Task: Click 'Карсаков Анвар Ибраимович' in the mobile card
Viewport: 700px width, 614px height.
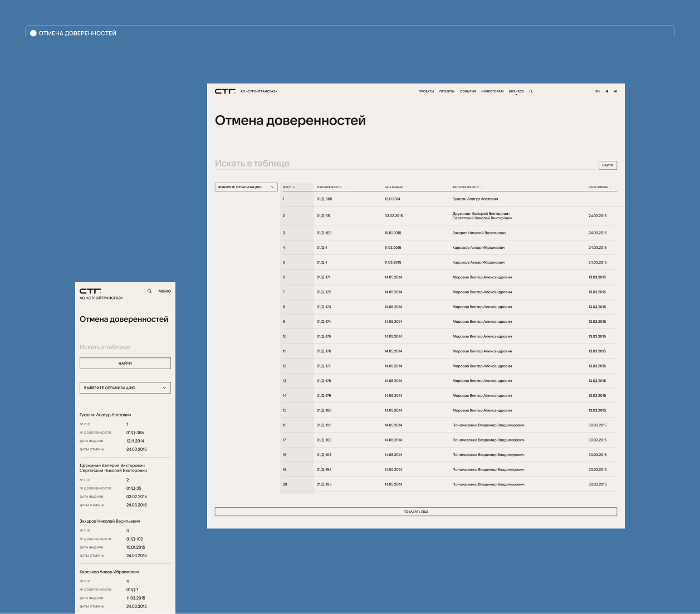Action: (109, 572)
